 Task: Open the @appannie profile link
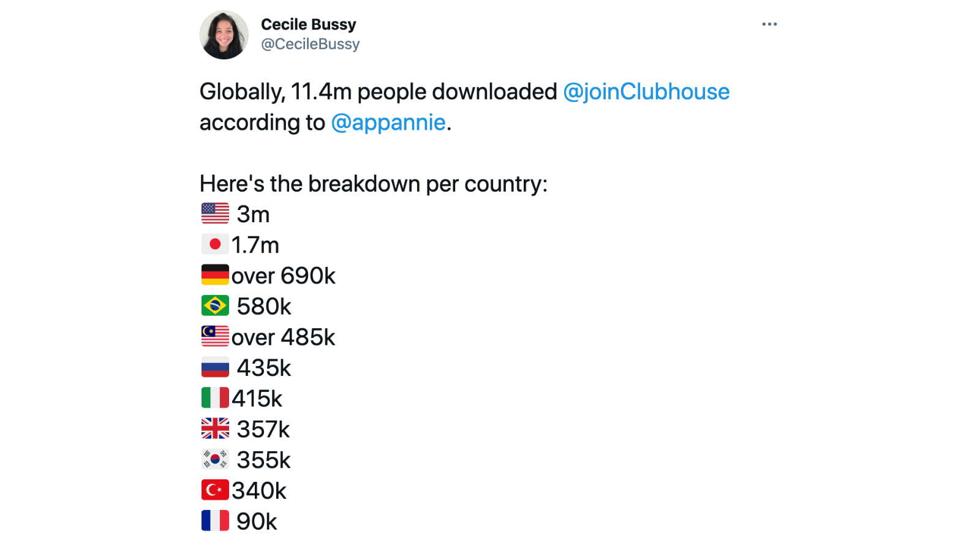tap(388, 122)
